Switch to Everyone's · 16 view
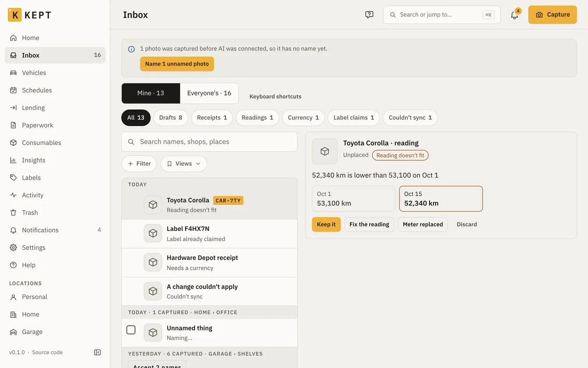Image resolution: width=588 pixels, height=368 pixels. coord(209,93)
